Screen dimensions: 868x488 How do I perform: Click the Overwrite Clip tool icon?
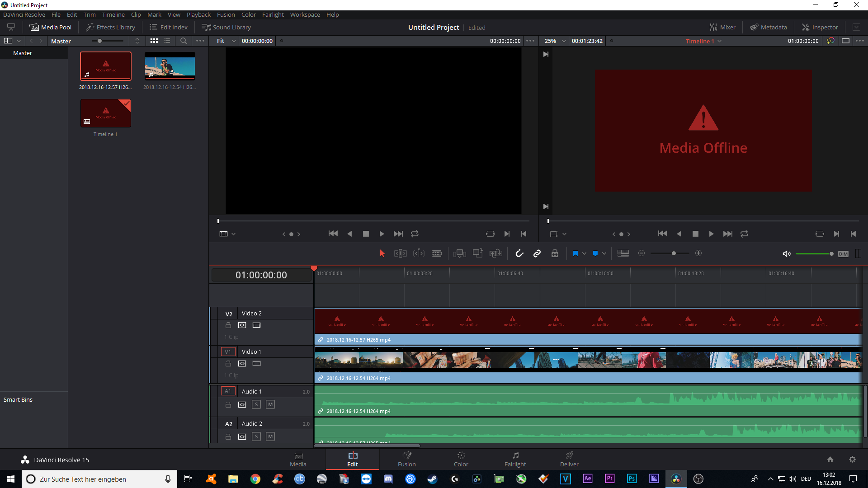pos(478,253)
